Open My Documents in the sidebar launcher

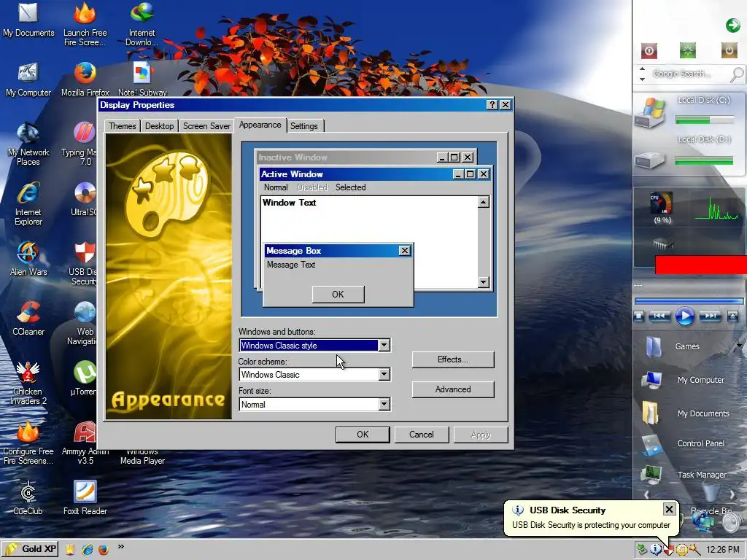(685, 413)
